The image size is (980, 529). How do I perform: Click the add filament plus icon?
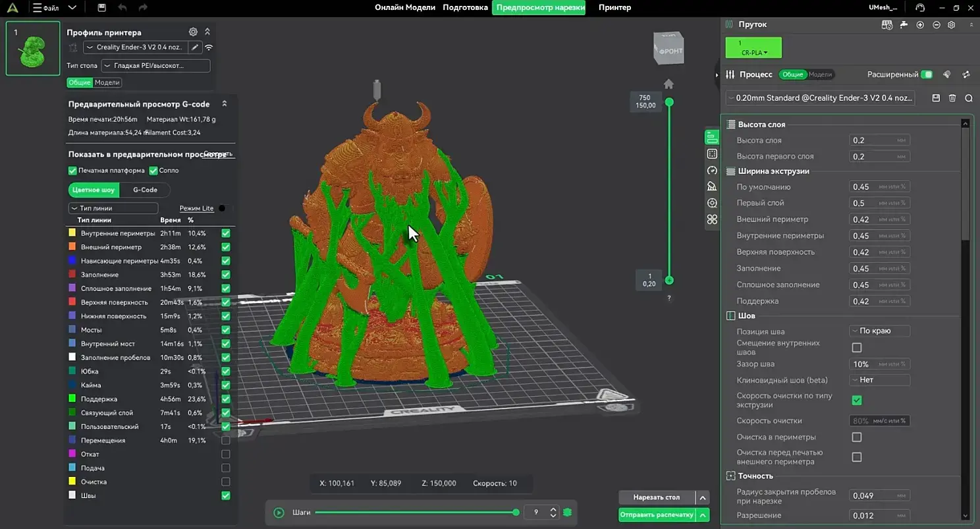coord(920,25)
